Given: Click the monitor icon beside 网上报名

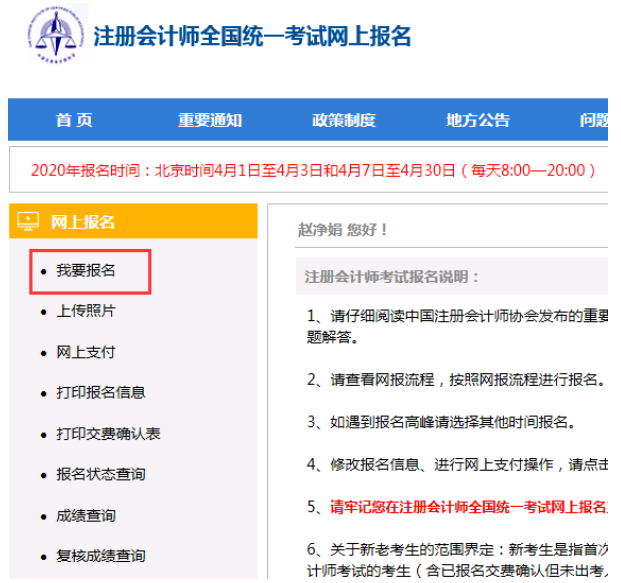Looking at the screenshot, I should (29, 221).
